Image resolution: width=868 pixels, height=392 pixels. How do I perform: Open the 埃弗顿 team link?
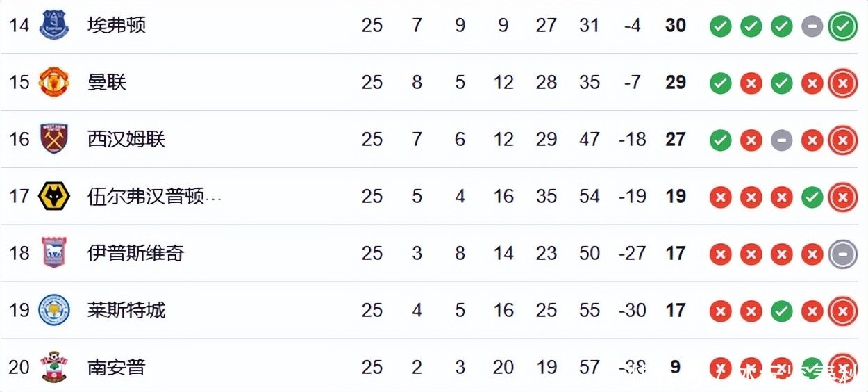[x=117, y=26]
